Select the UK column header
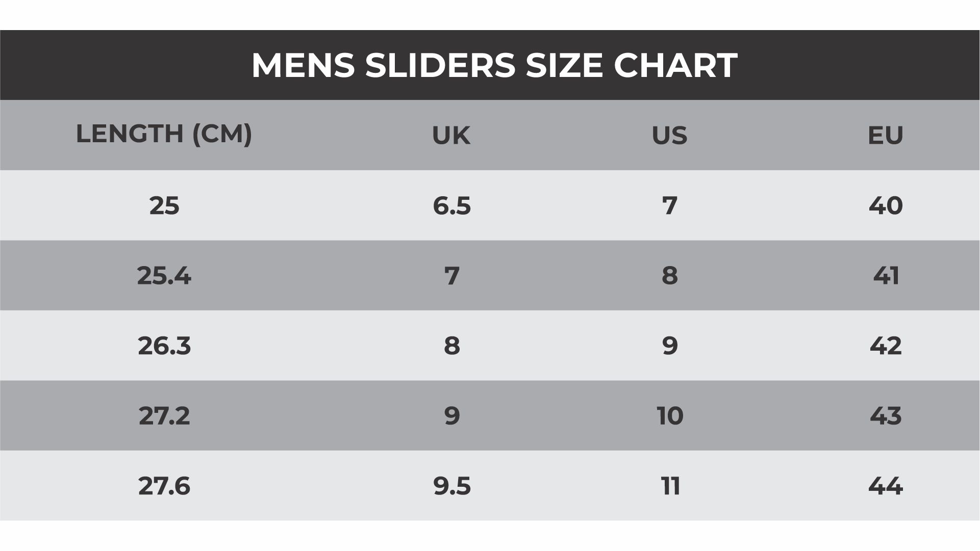980x551 pixels. tap(451, 136)
